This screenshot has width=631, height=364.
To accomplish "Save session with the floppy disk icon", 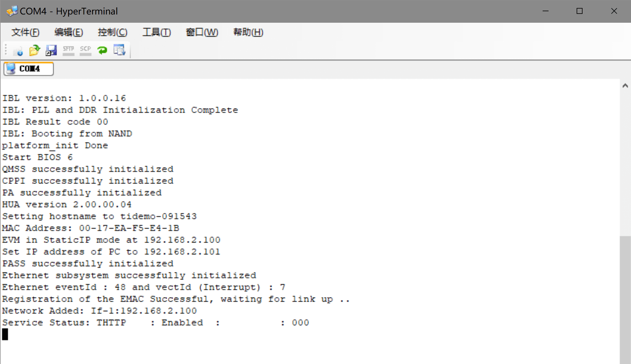I will click(51, 50).
